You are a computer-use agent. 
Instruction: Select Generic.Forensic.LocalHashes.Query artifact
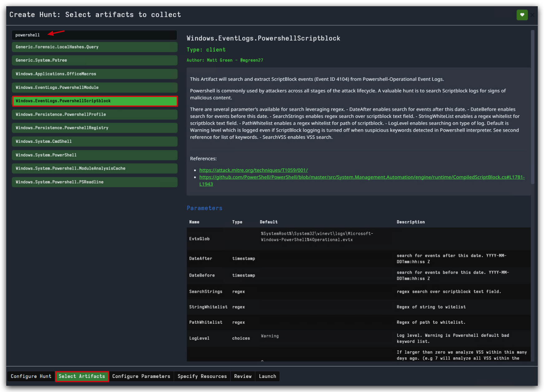click(x=95, y=47)
